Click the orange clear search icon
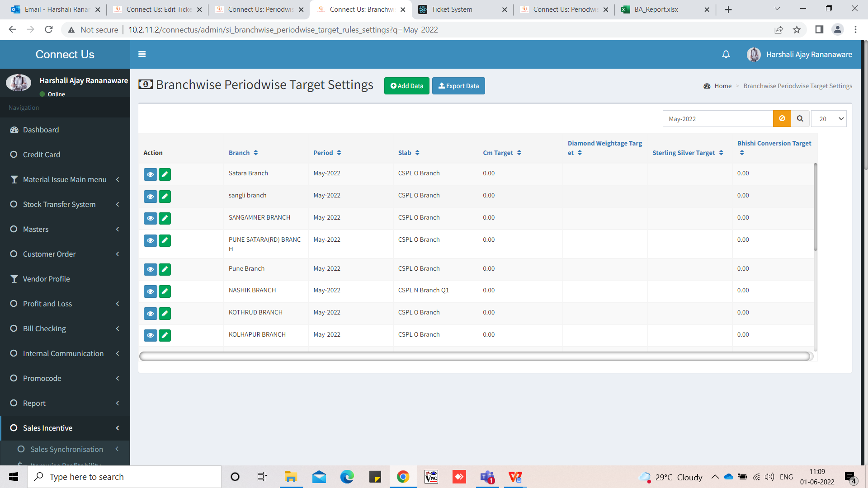This screenshot has height=488, width=868. pos(782,118)
